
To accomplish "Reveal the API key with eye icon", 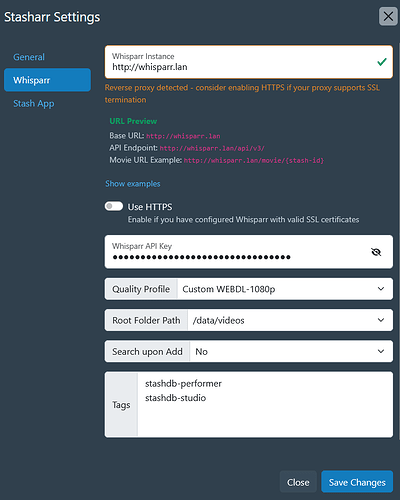I will (x=376, y=252).
